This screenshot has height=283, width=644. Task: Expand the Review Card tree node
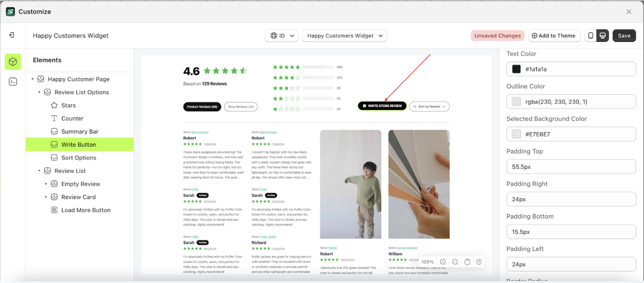pyautogui.click(x=46, y=197)
